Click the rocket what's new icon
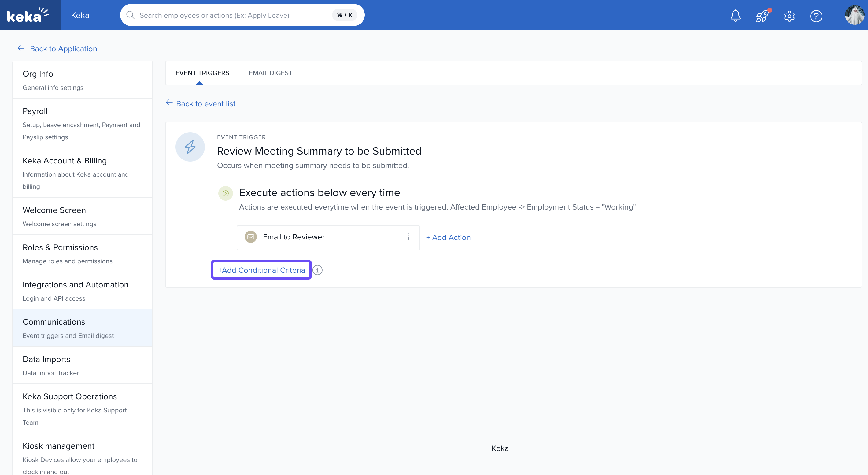868x475 pixels. tap(762, 16)
